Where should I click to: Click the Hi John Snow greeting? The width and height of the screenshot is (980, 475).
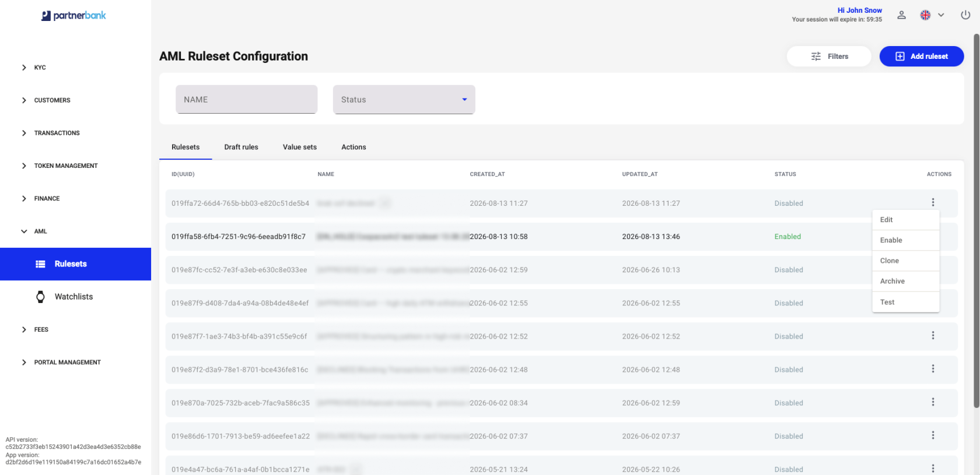coord(860,10)
